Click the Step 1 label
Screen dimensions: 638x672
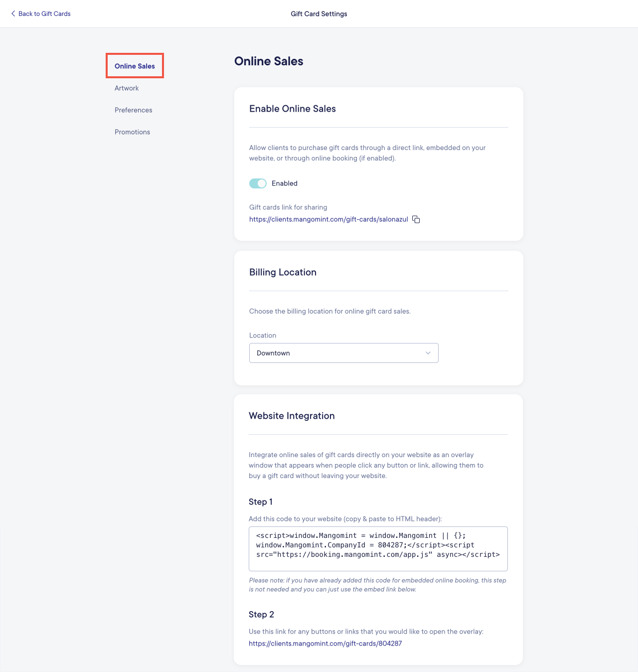pyautogui.click(x=261, y=502)
